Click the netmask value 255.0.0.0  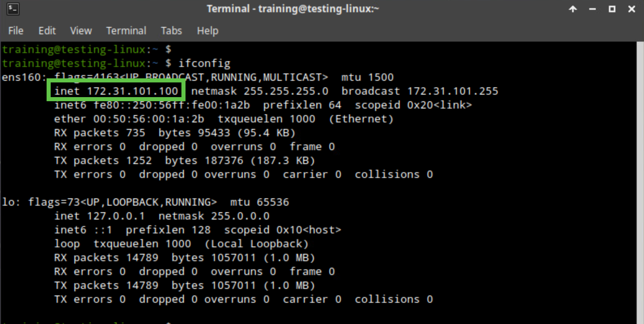(240, 216)
